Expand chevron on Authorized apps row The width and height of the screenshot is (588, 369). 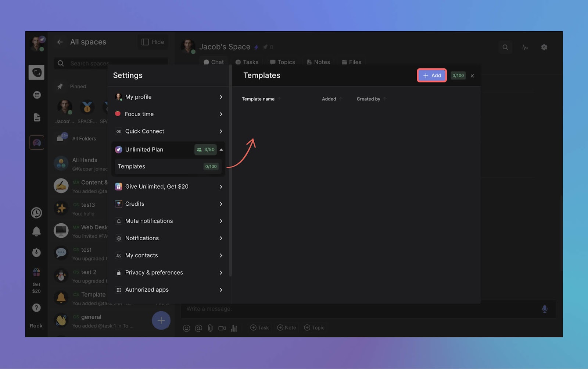pos(221,290)
